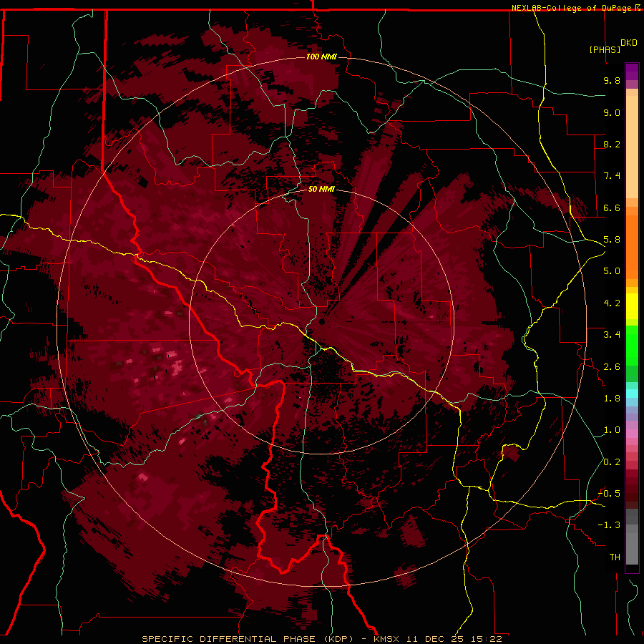Click the 5.0 value on the color scale
The width and height of the screenshot is (644, 644).
tap(612, 271)
